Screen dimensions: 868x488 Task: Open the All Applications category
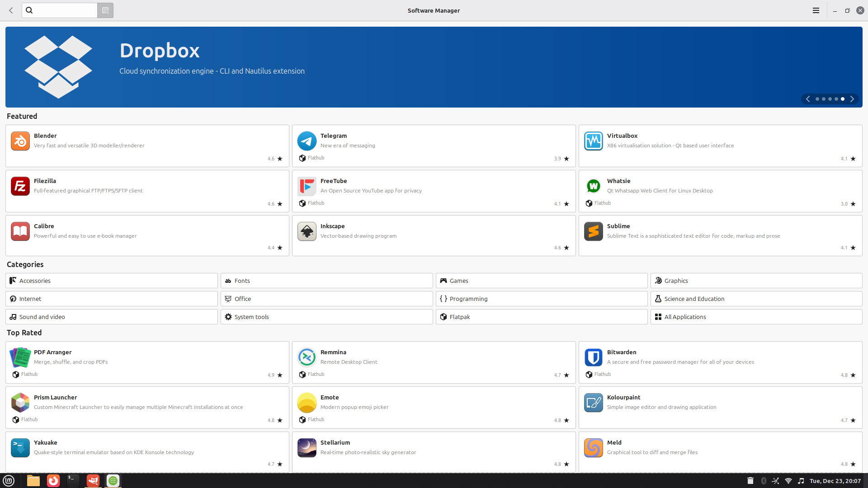756,317
